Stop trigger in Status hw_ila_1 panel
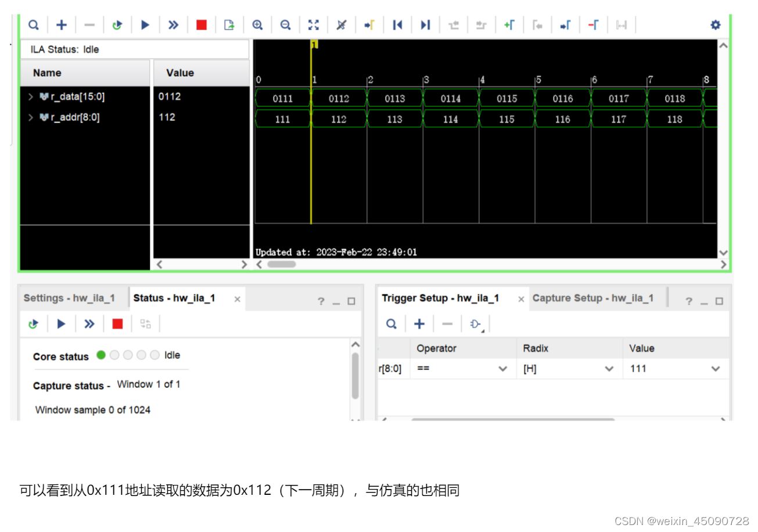Screen dimensions: 758x532 118,324
